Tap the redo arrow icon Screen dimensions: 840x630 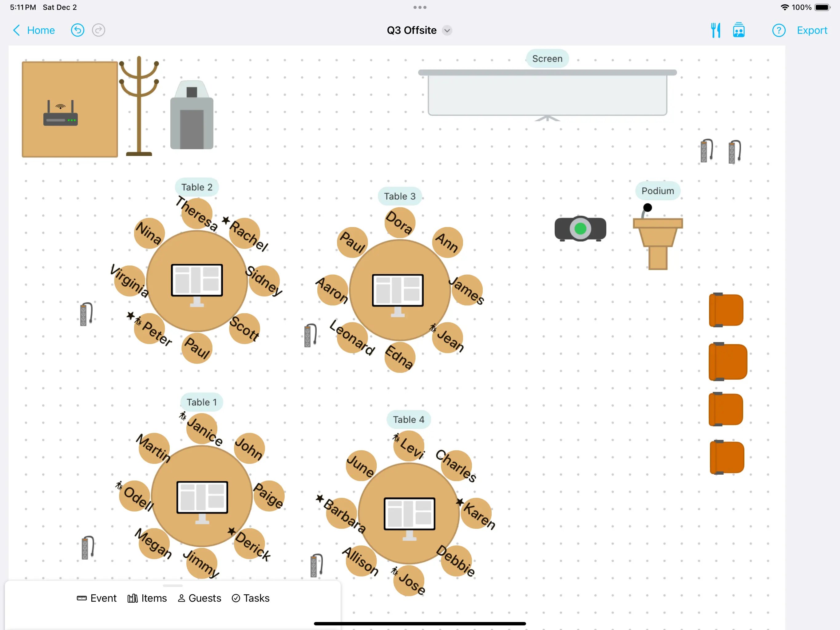point(99,30)
